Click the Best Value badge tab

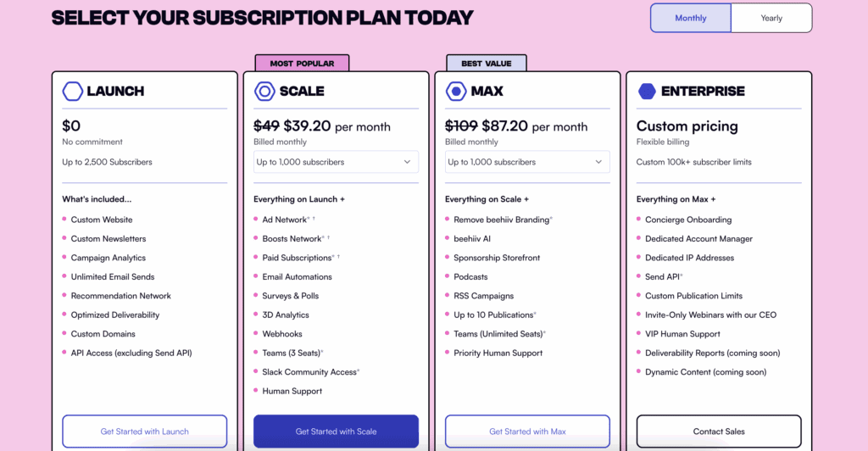tap(487, 63)
